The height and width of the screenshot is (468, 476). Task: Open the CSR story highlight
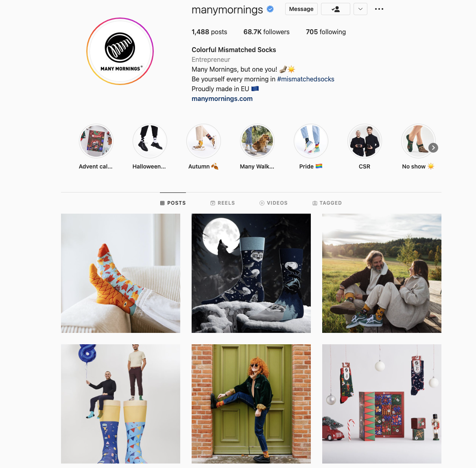(364, 141)
